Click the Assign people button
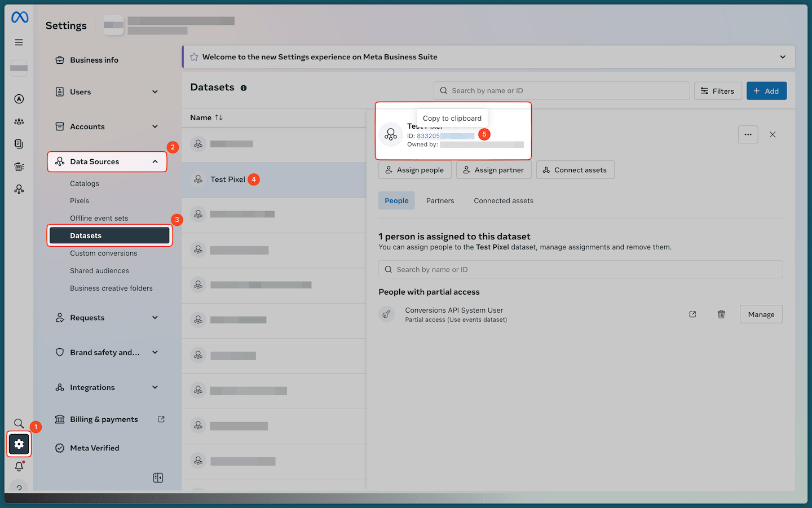 coord(415,169)
